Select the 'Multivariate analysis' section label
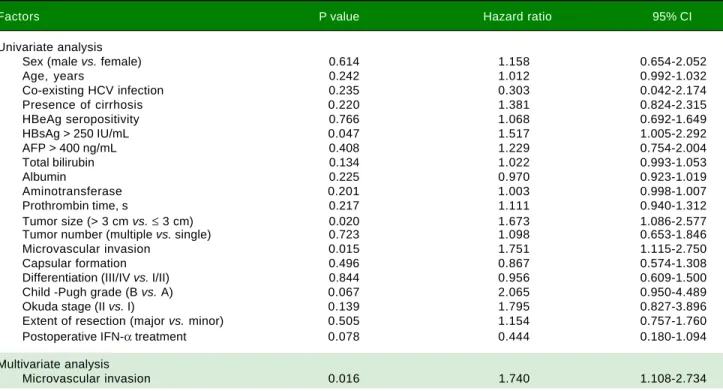 [54, 364]
